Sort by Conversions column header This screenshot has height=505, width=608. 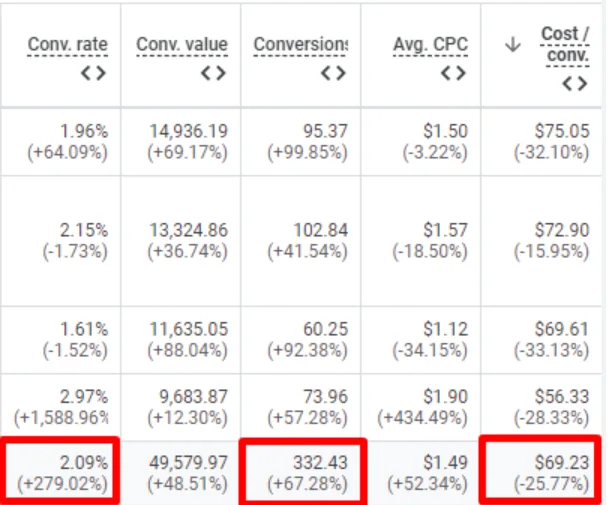(x=300, y=45)
